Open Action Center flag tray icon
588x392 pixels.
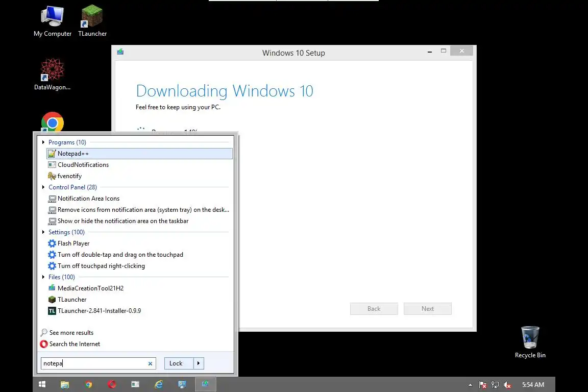[483, 385]
